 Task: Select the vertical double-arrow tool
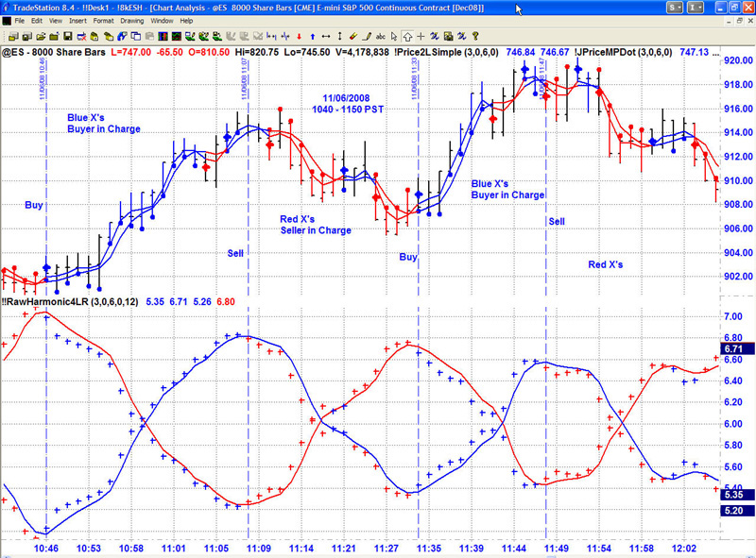click(340, 36)
